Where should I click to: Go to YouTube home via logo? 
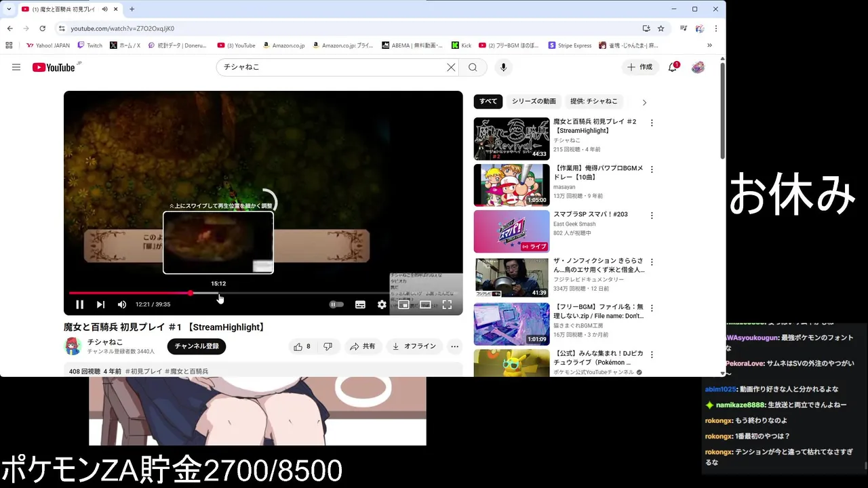pyautogui.click(x=54, y=67)
